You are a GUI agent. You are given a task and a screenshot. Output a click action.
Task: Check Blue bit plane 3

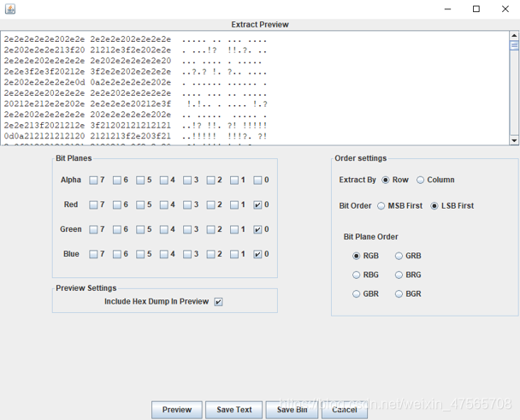pyautogui.click(x=187, y=254)
